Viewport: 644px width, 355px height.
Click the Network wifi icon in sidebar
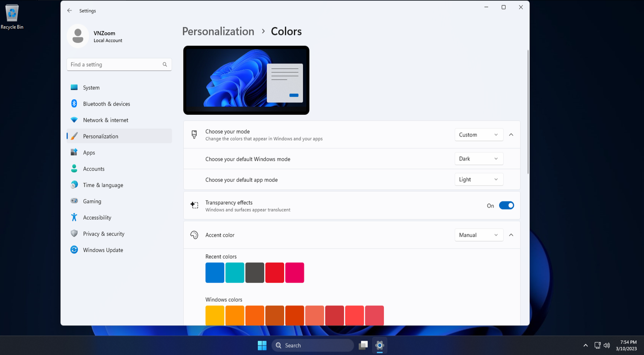pyautogui.click(x=74, y=120)
